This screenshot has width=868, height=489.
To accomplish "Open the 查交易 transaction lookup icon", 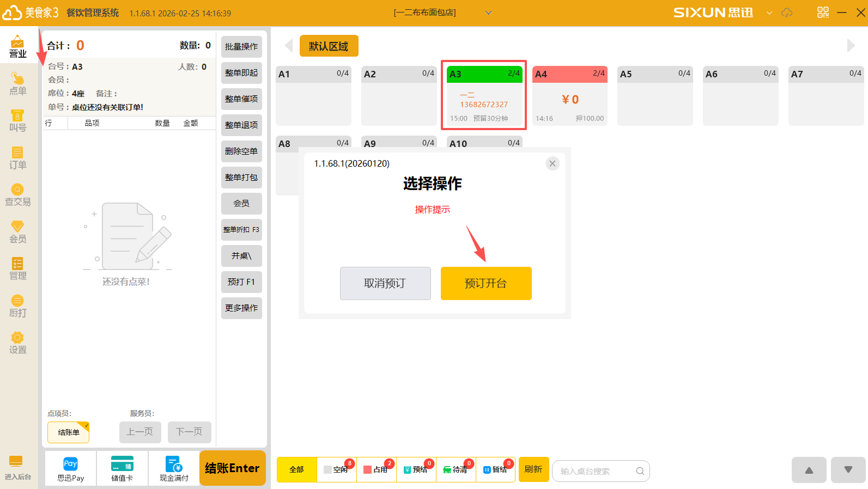I will click(x=17, y=195).
